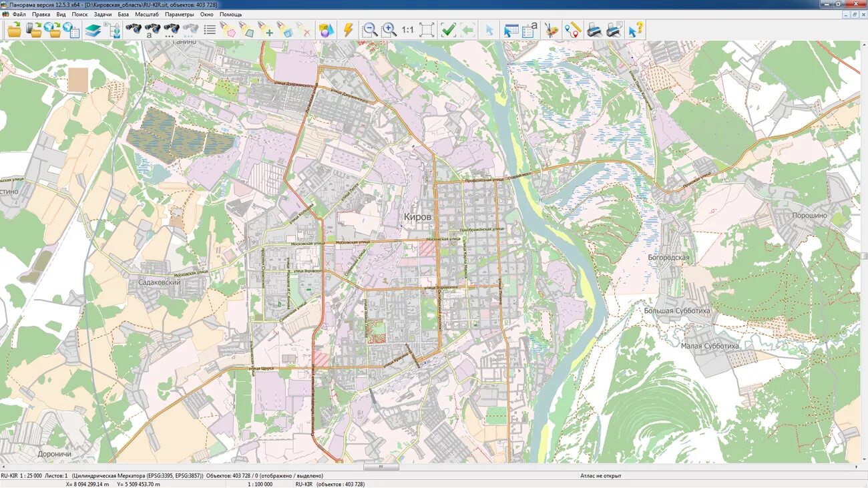Click the X= 8 094 299.14 m coordinate
Viewport: 868px width, 488px height.
point(87,484)
